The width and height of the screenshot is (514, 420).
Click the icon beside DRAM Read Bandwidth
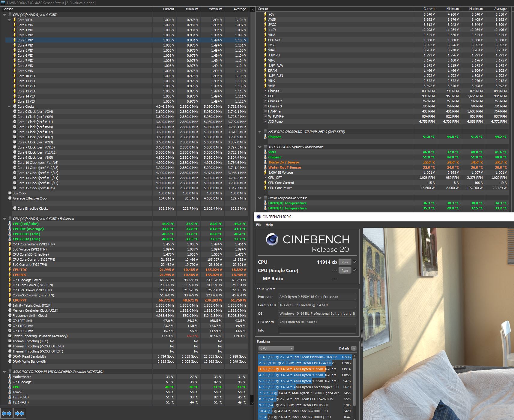pyautogui.click(x=10, y=356)
